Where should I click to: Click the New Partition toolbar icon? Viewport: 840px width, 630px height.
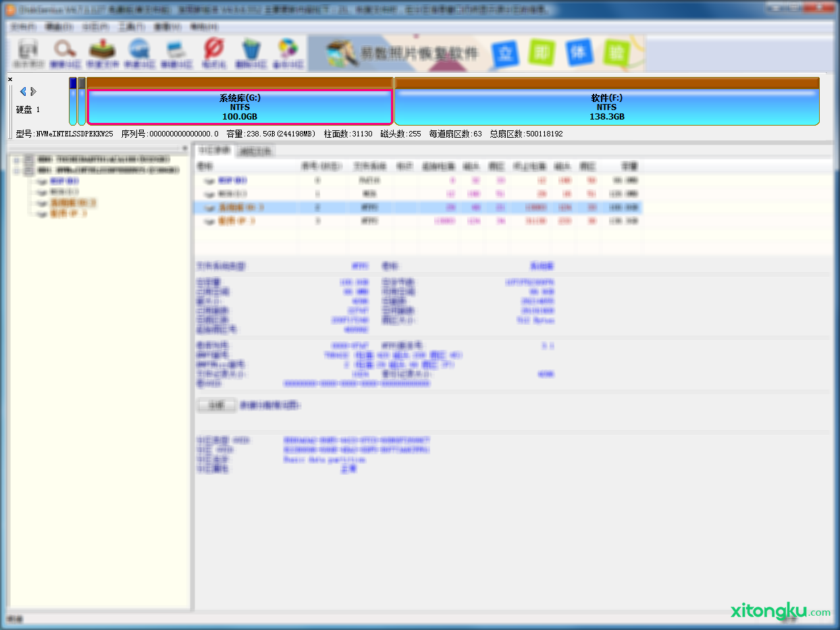click(x=177, y=53)
